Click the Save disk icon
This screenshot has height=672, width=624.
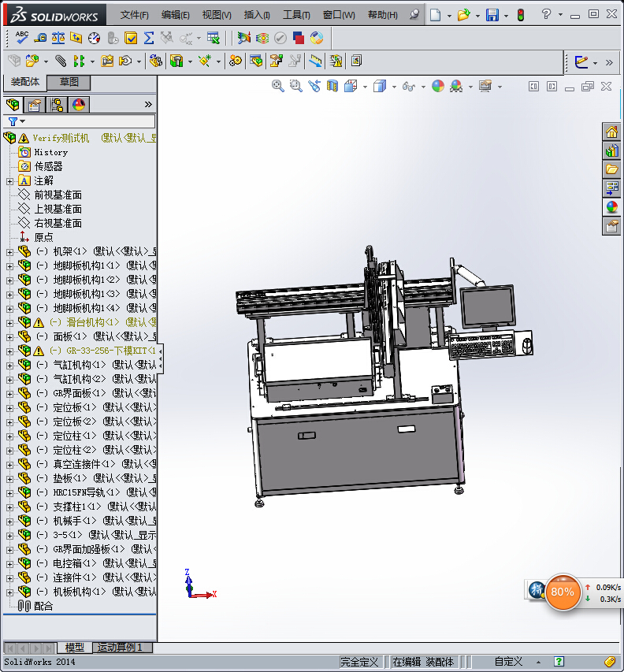click(x=492, y=15)
